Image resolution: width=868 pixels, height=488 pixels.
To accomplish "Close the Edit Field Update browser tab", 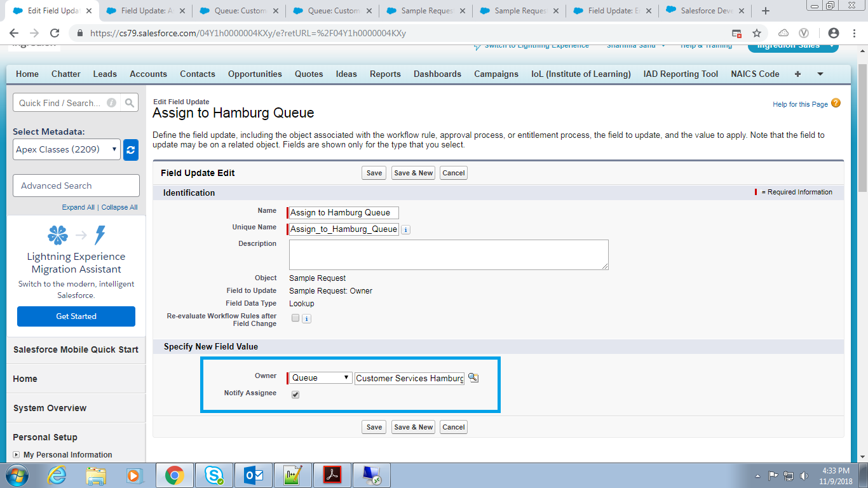I will pos(90,11).
